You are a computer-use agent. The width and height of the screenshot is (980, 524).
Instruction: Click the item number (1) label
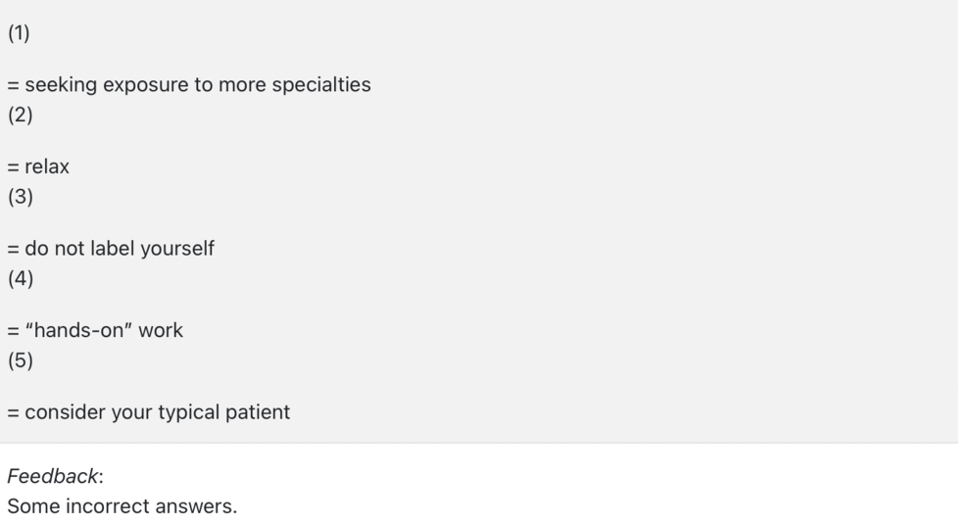pos(20,33)
